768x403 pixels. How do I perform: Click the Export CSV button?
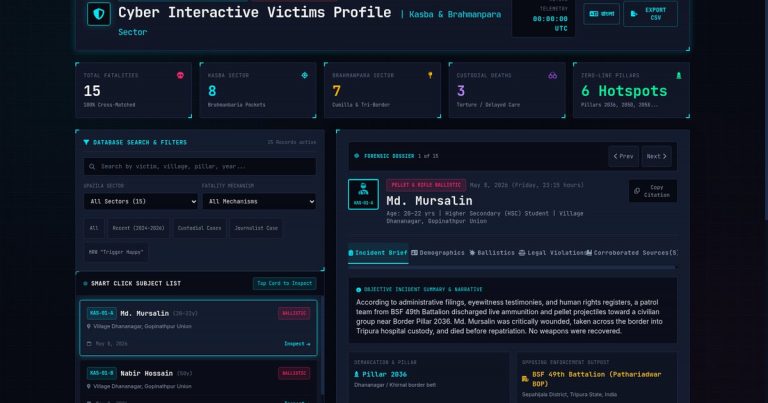tap(650, 14)
